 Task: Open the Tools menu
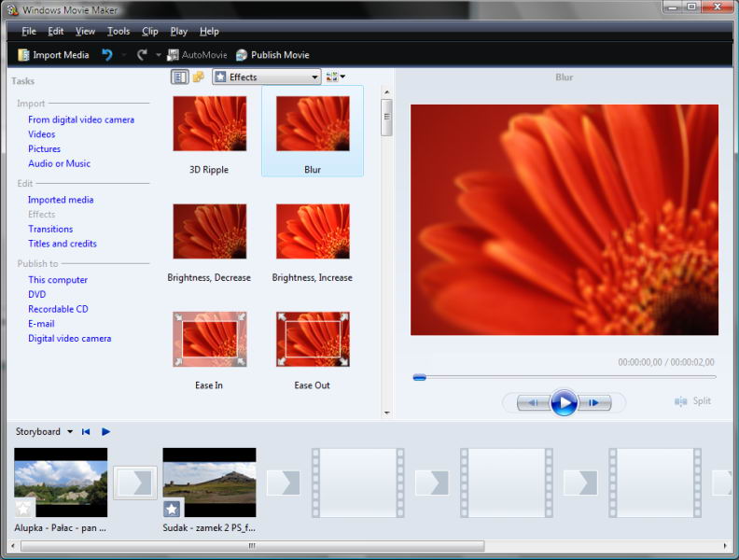[x=119, y=32]
